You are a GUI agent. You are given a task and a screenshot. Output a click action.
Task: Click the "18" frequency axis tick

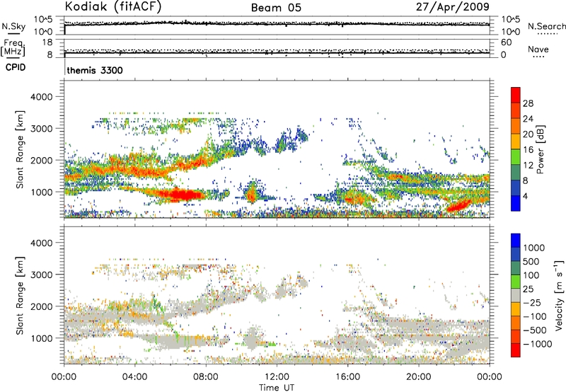tap(47, 42)
